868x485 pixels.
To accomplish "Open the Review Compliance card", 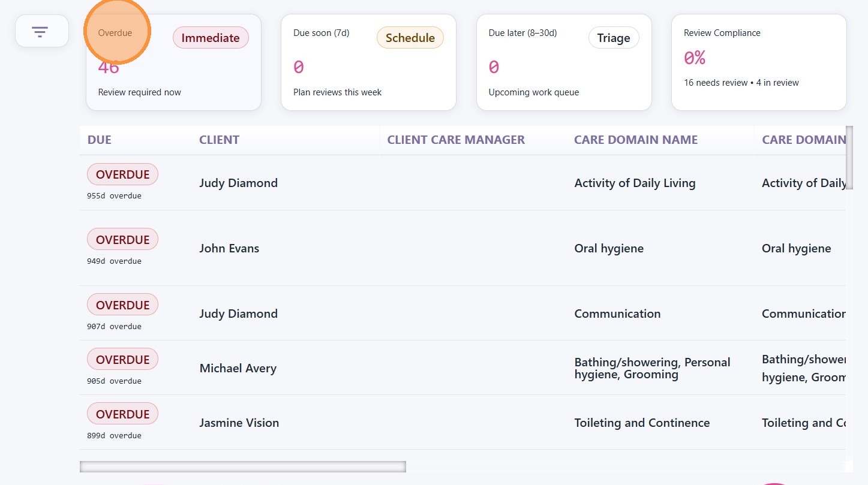I will (x=759, y=62).
